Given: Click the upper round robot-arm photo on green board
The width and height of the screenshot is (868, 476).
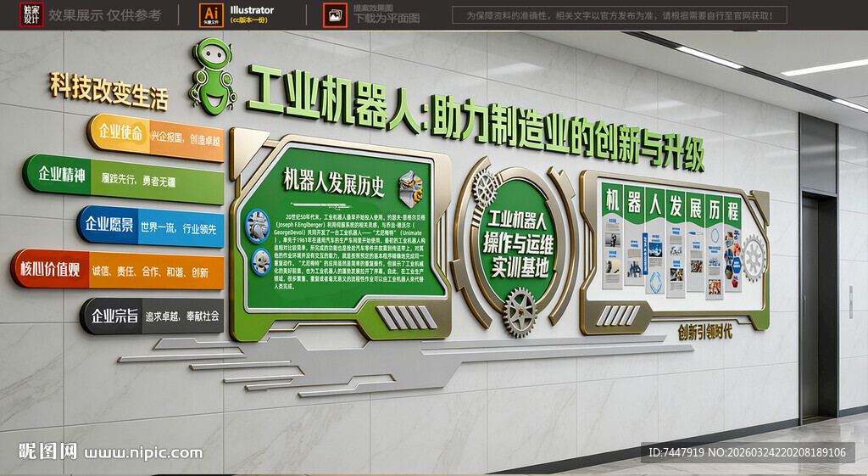Looking at the screenshot, I should [x=258, y=226].
